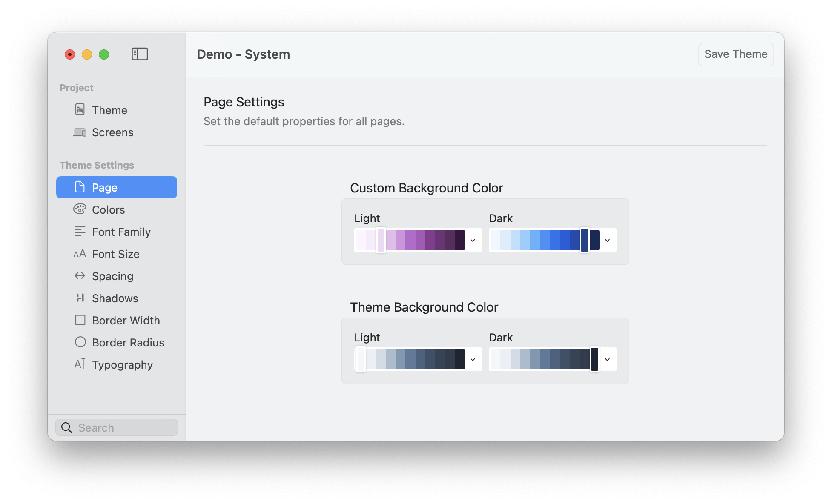Open the Border Width settings
Screen dimensions: 832x504
coord(126,320)
